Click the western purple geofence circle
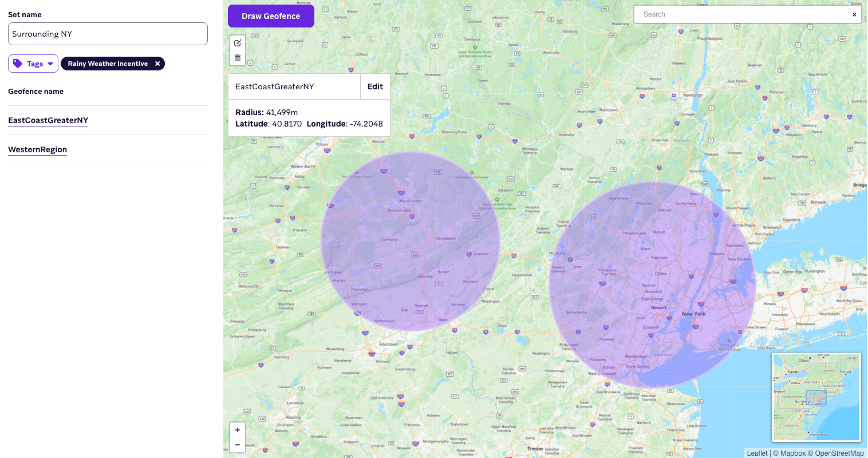The height and width of the screenshot is (458, 868). pos(411,240)
